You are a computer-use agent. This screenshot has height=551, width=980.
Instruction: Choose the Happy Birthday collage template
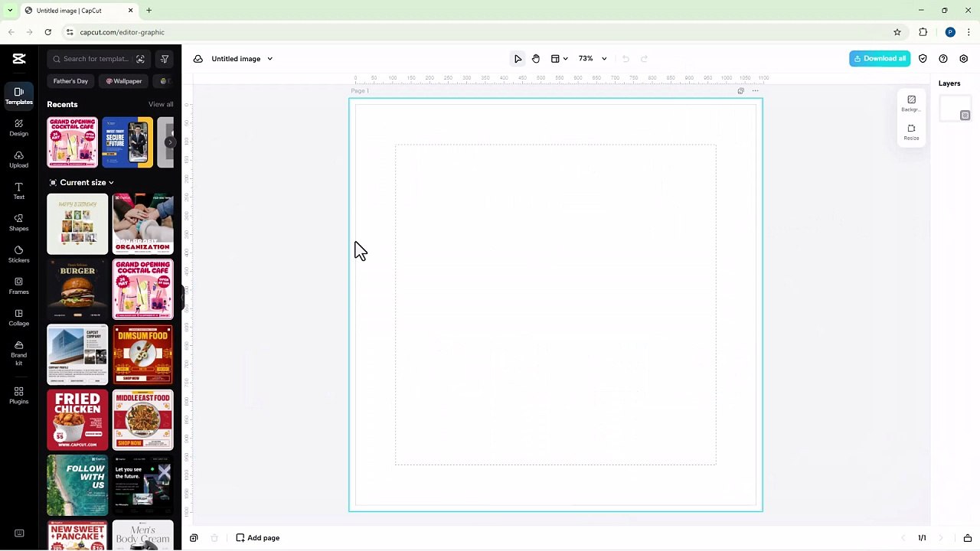pos(77,224)
